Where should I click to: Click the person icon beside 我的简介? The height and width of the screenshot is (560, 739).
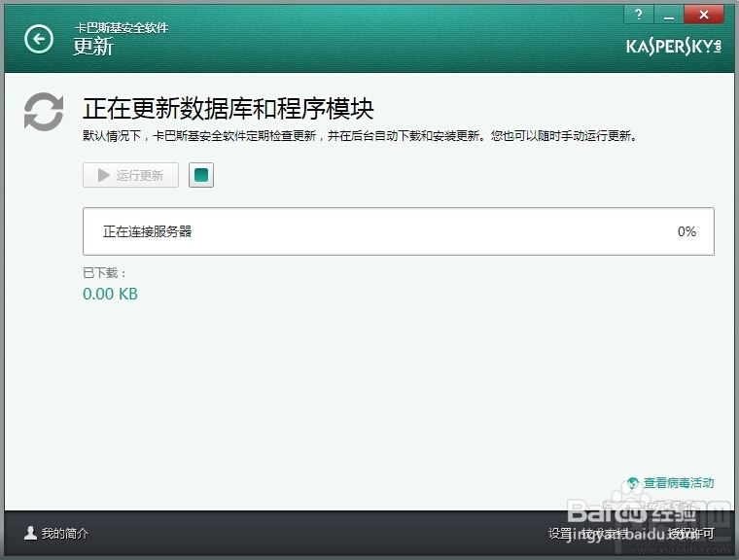coord(31,533)
